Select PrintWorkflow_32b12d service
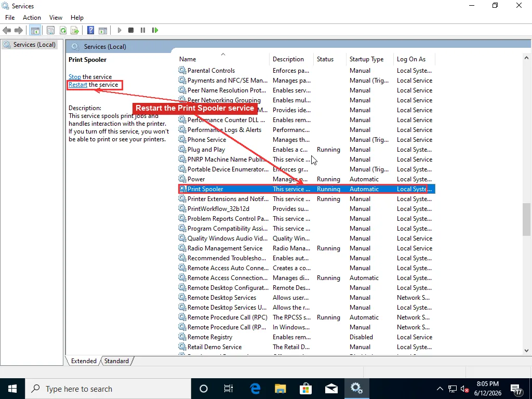The width and height of the screenshot is (532, 399). coord(307,209)
